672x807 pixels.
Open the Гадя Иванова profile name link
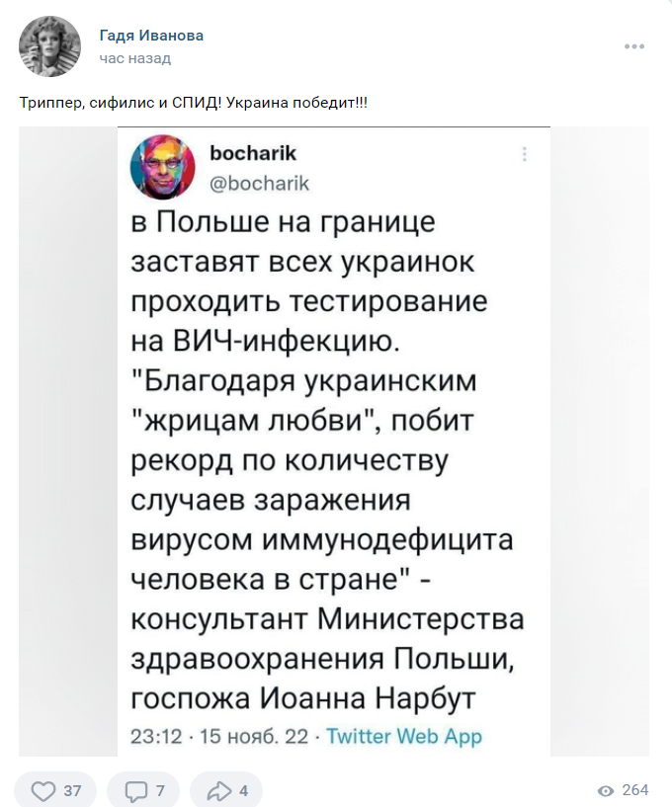[x=151, y=36]
